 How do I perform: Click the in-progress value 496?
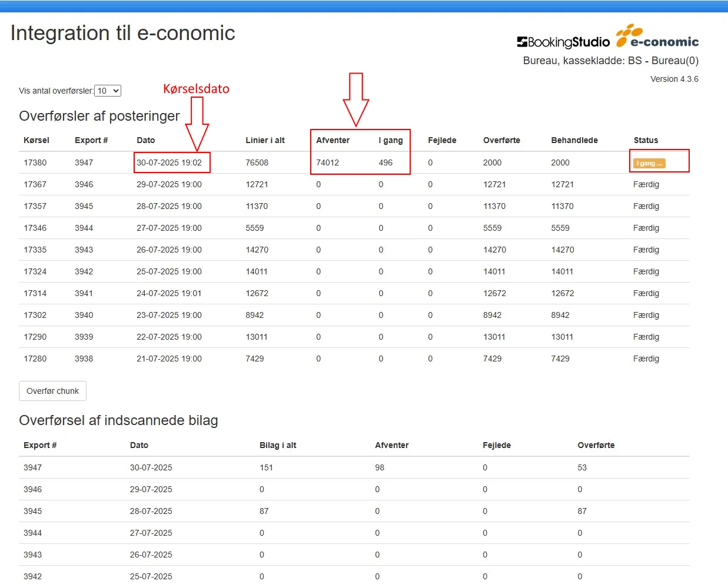[x=385, y=162]
